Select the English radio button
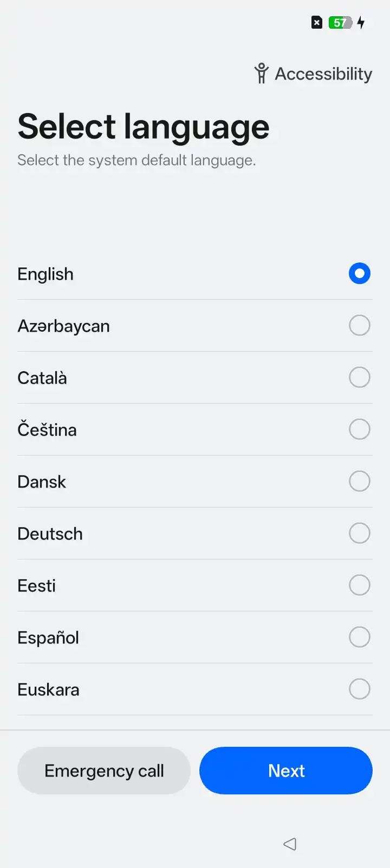390x868 pixels. 360,273
